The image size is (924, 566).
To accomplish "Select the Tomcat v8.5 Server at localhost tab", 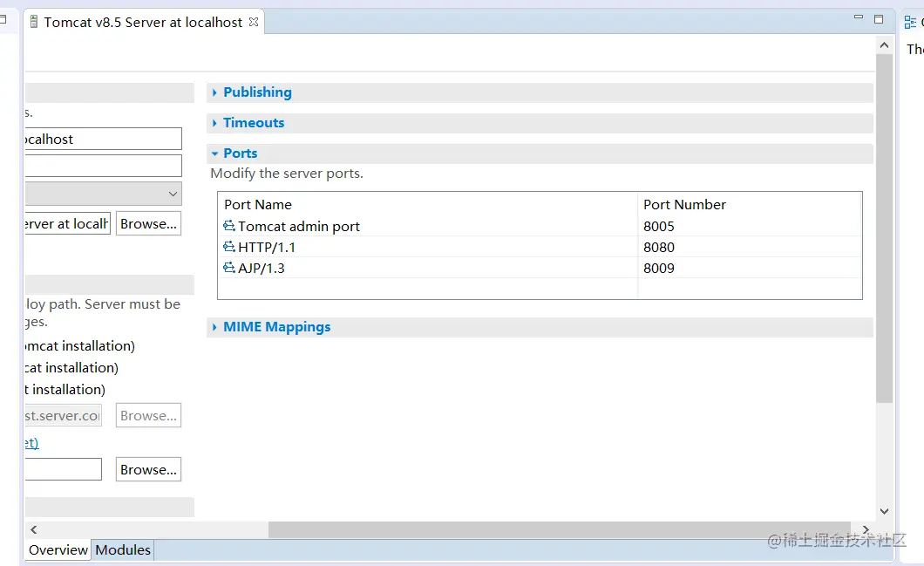I will click(x=145, y=23).
